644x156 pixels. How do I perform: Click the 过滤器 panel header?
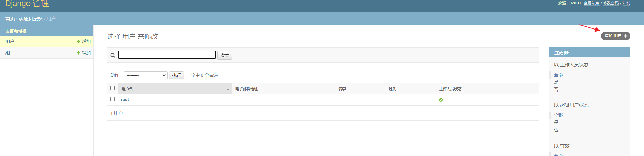pos(590,53)
